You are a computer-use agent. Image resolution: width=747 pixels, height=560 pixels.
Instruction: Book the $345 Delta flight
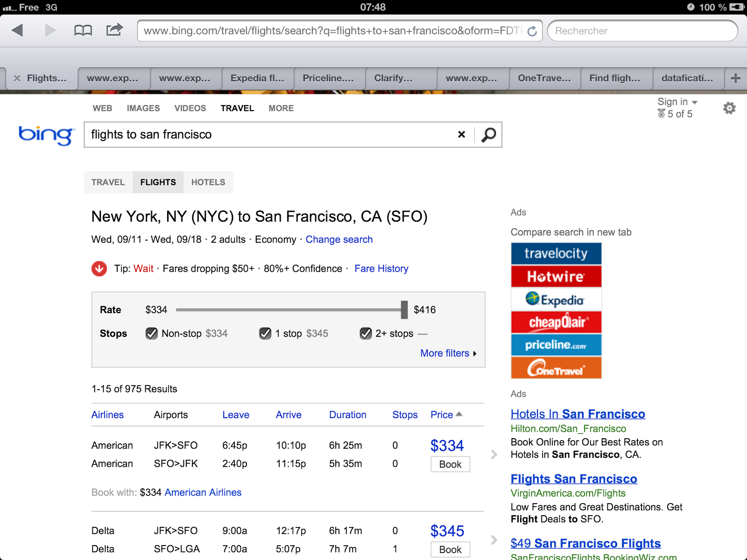click(450, 550)
